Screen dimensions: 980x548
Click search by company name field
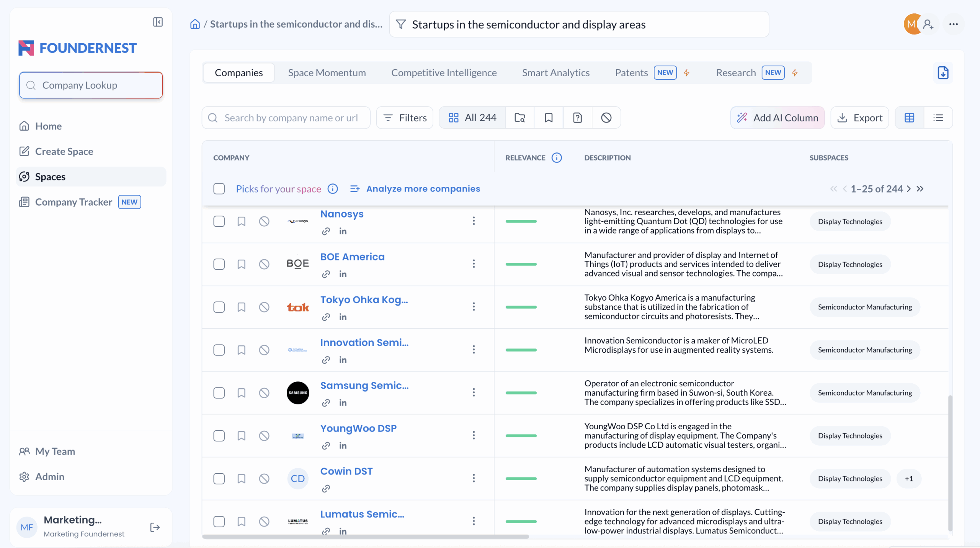[x=286, y=118]
